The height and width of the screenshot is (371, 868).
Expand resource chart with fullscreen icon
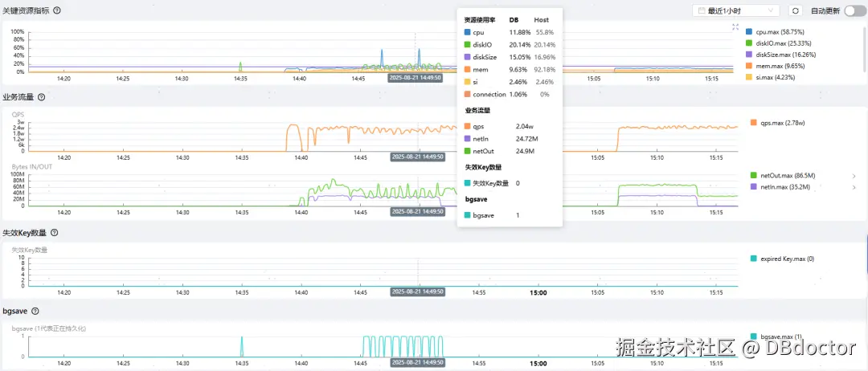(735, 27)
